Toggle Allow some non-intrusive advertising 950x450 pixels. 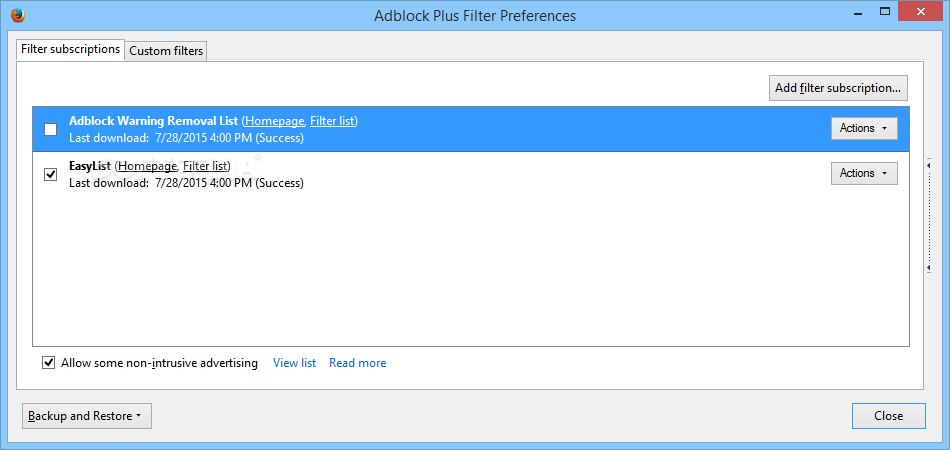click(48, 363)
